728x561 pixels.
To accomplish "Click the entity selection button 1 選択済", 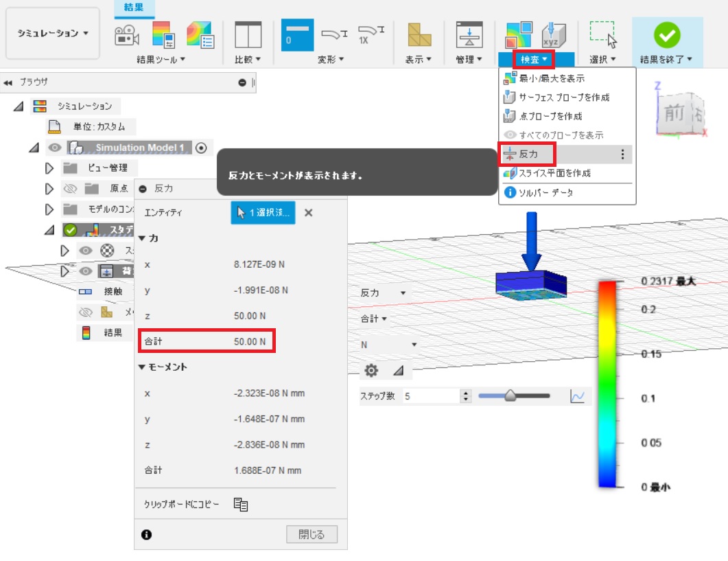I will (263, 212).
